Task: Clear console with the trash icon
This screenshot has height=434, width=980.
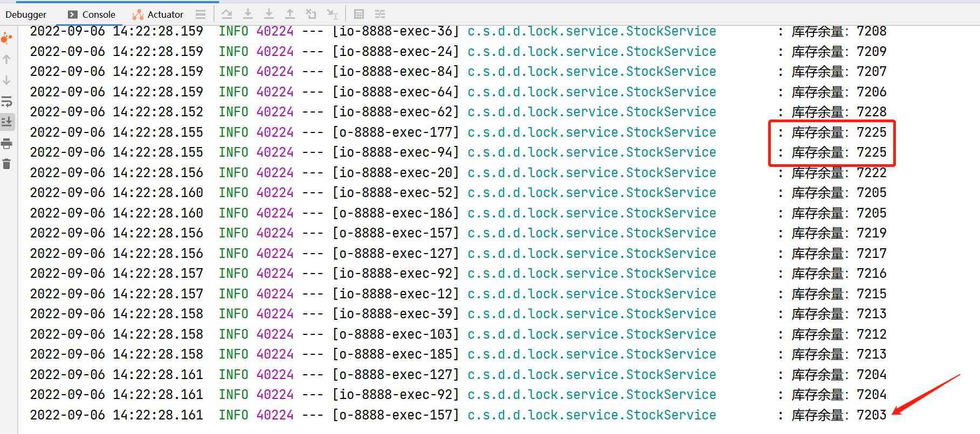Action: click(6, 164)
